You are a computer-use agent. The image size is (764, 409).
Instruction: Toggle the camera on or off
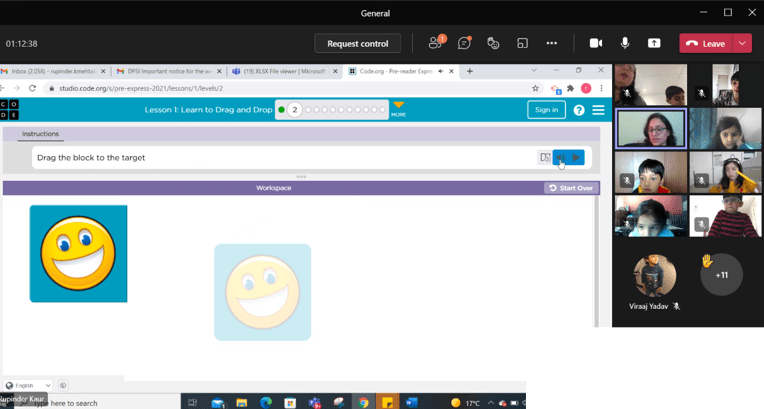[x=596, y=43]
